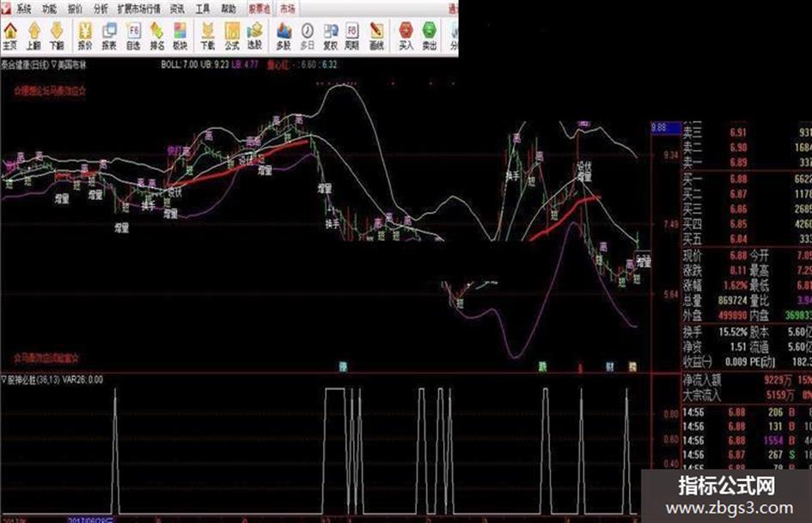
Task: Open the 报价 menu in menu bar
Action: pos(75,9)
